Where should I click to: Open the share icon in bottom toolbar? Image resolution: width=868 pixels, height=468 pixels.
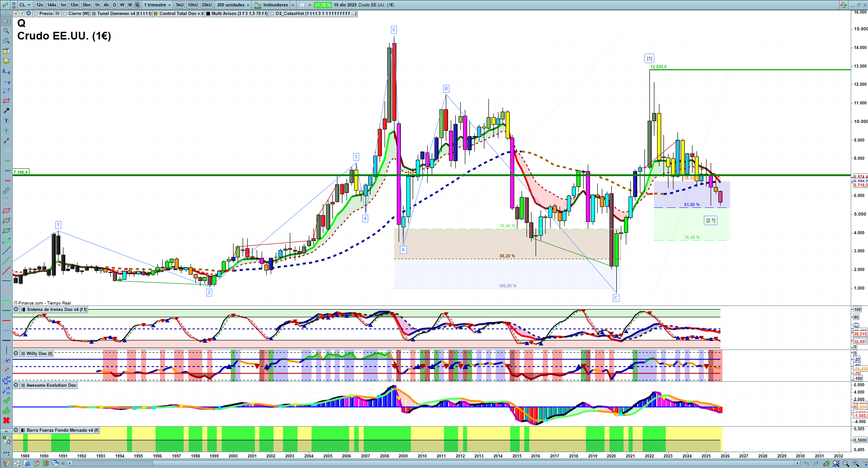click(x=17, y=463)
